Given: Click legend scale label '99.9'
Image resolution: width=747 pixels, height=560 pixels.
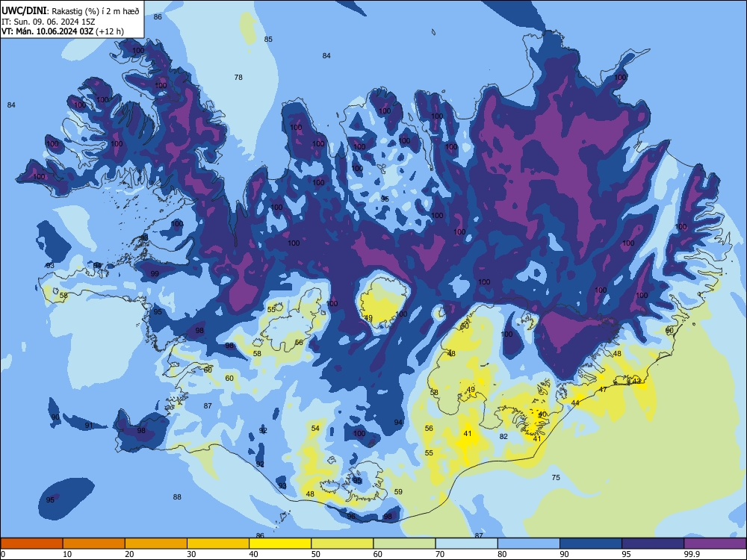Looking at the screenshot, I should (x=691, y=554).
